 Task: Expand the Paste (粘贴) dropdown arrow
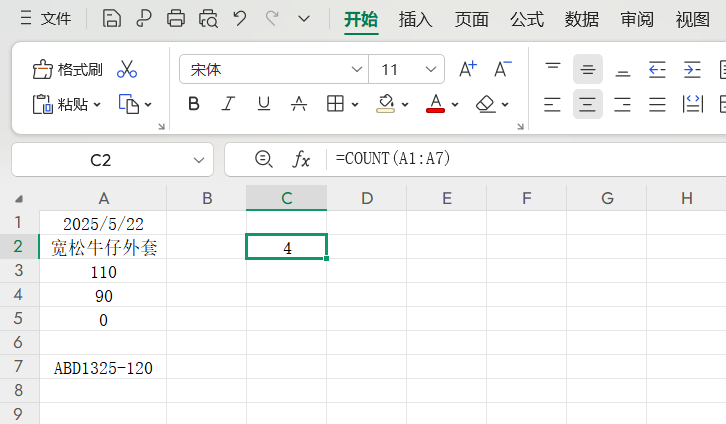pos(97,104)
